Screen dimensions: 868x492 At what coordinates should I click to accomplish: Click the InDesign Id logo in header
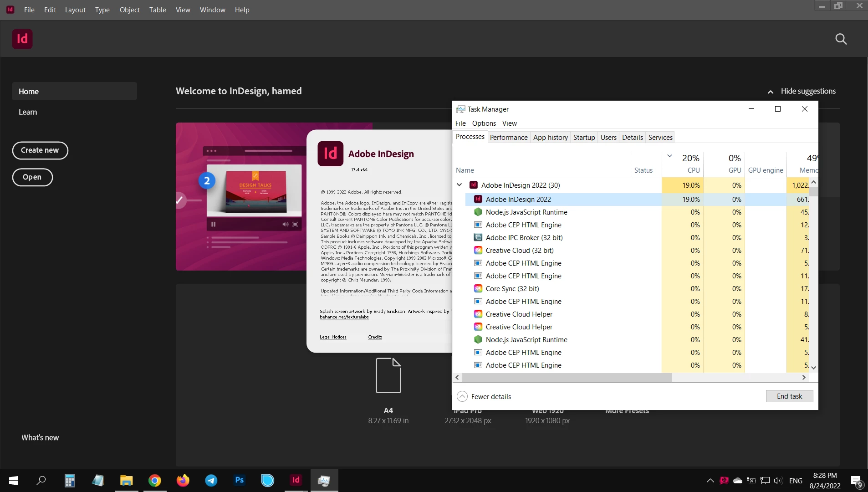tap(22, 39)
